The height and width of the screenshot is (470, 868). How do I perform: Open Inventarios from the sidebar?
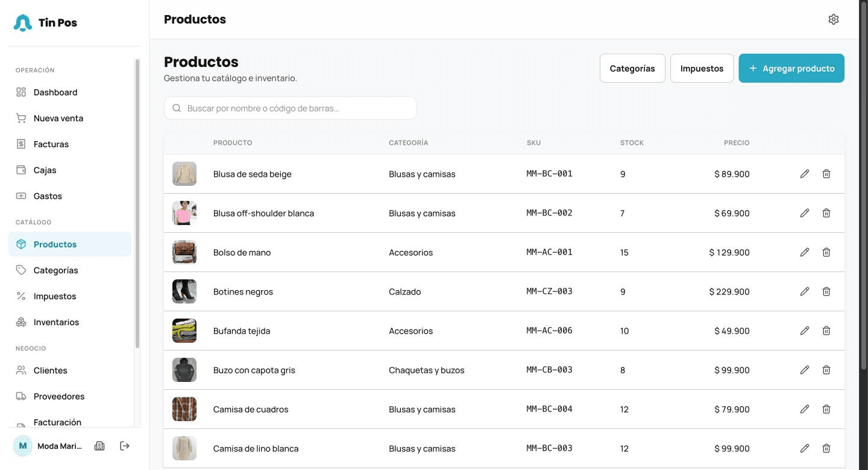click(x=70, y=322)
